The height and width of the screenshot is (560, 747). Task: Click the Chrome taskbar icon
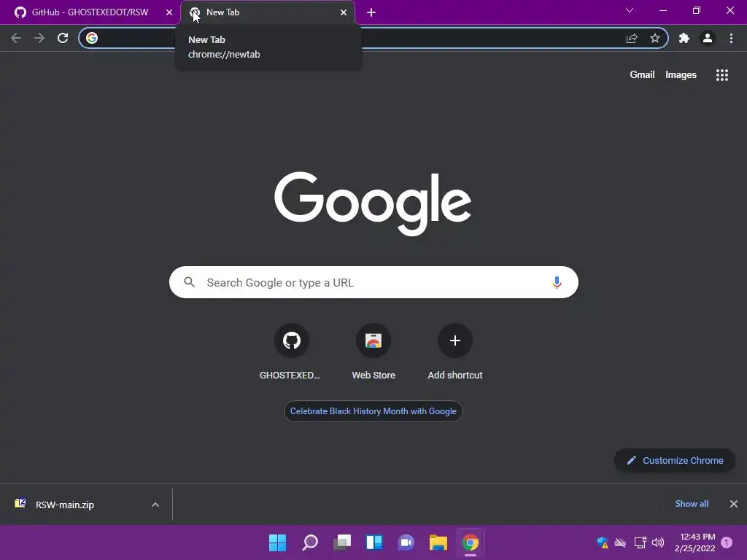pyautogui.click(x=471, y=542)
